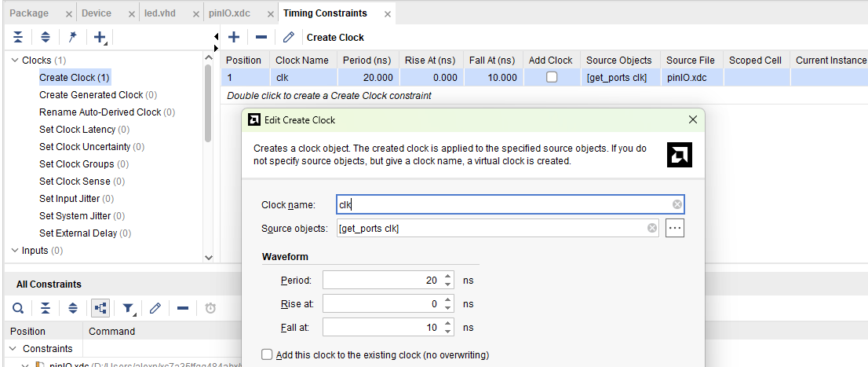Open the Constraints Wizard wand icon
This screenshot has height=367, width=868.
point(72,37)
